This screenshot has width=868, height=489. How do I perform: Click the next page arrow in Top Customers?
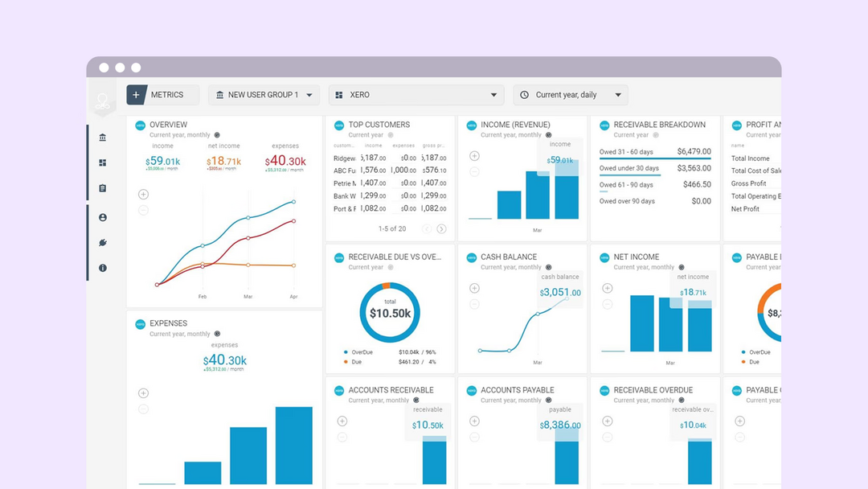pyautogui.click(x=441, y=228)
